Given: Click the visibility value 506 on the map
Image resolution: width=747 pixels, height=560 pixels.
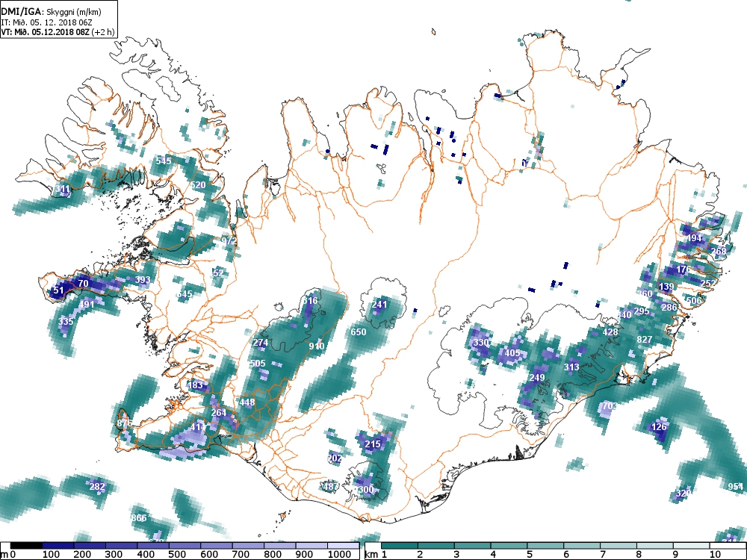Looking at the screenshot, I should (x=694, y=300).
